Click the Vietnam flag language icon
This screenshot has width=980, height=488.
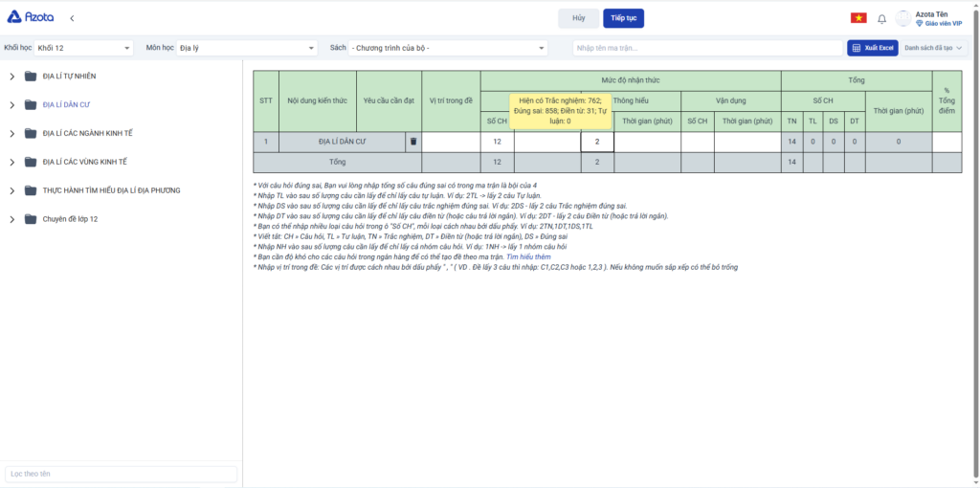tap(858, 18)
